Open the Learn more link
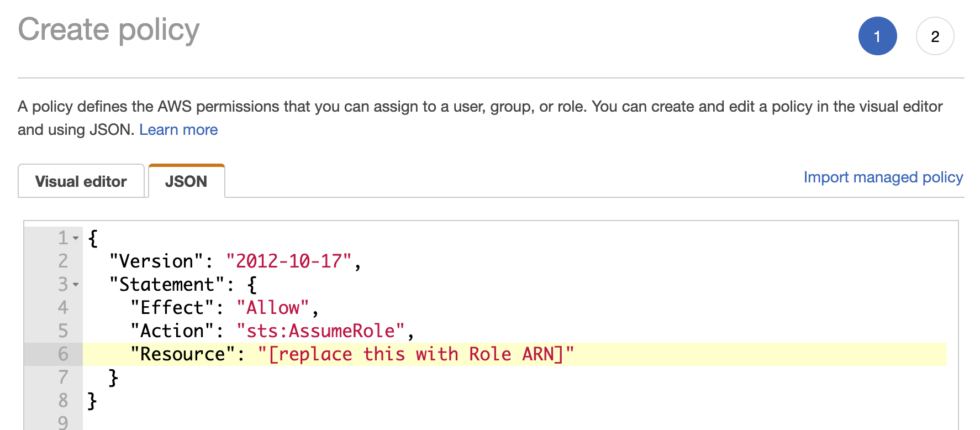 pos(178,130)
